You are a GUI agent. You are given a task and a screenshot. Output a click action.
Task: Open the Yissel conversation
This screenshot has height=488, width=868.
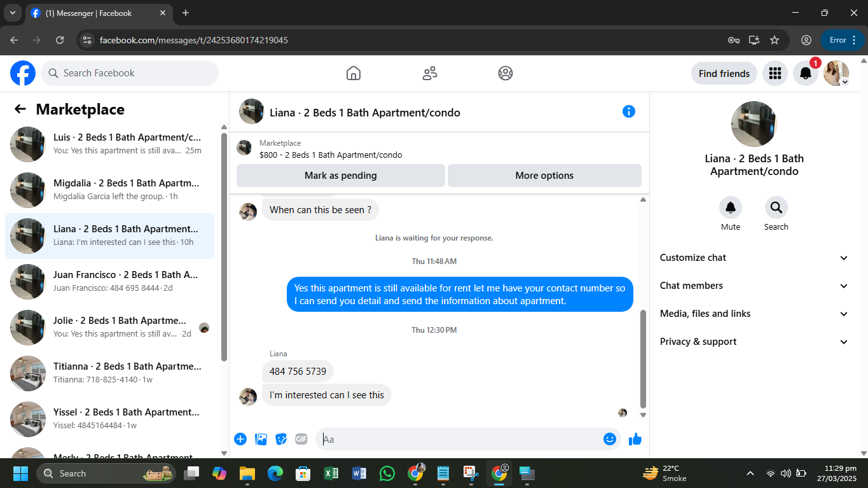tap(109, 419)
